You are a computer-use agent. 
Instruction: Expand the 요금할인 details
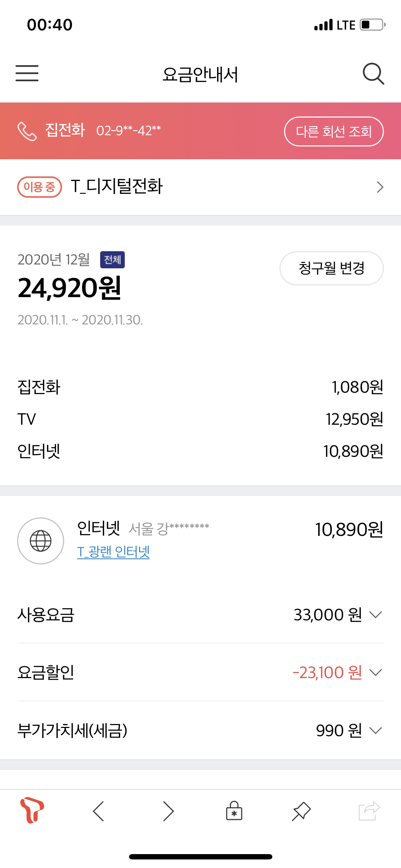coord(375,672)
